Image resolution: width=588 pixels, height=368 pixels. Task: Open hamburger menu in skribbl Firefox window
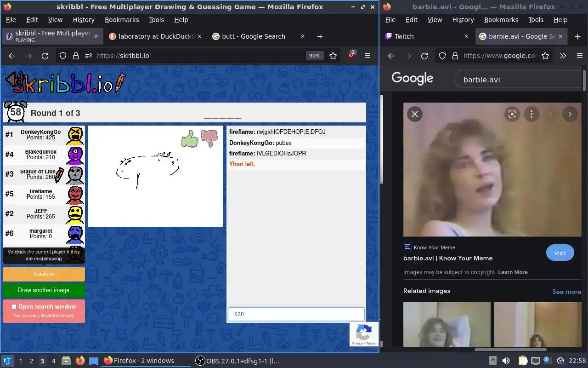(x=367, y=56)
